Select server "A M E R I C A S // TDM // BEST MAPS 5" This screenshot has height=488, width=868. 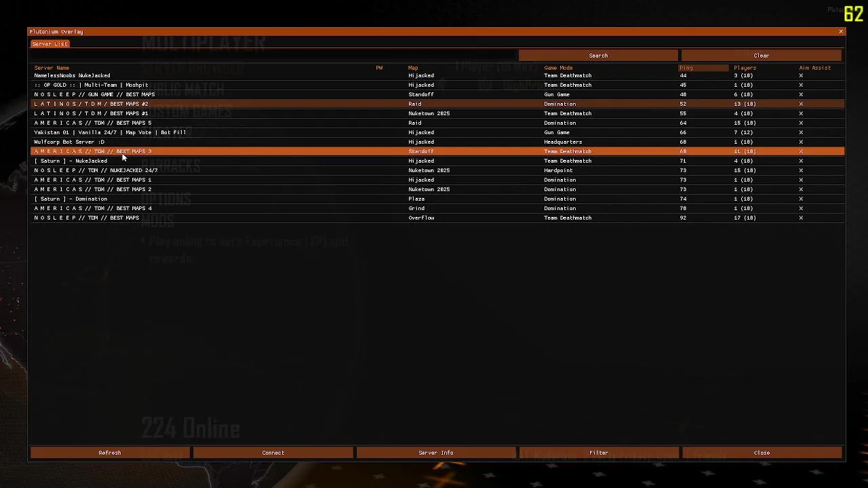437,123
